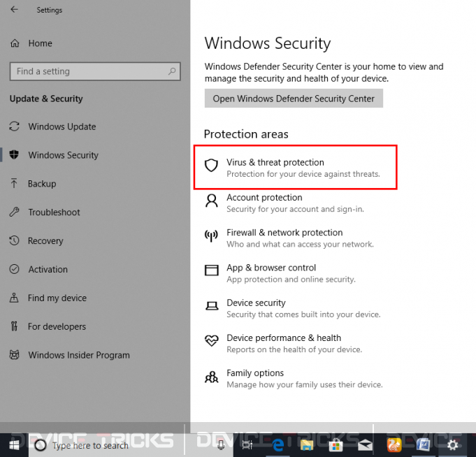Click the Update & Security heading
The width and height of the screenshot is (476, 457).
click(x=46, y=99)
